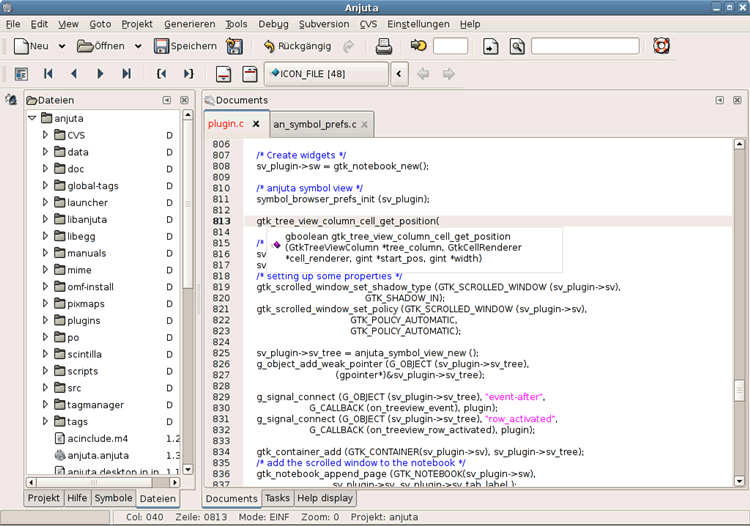Click the search text input field
Screen dimensions: 750x526
[x=584, y=46]
